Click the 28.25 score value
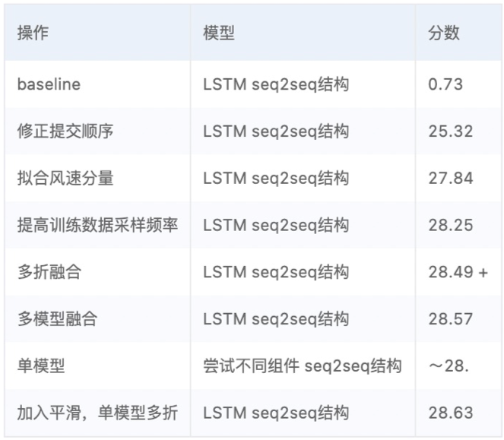Screen dimensions: 504x440 point(451,225)
